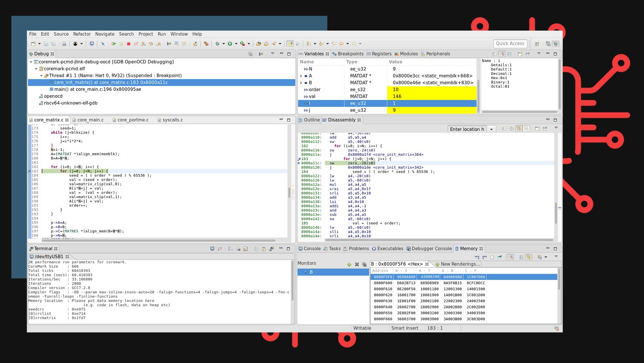
Task: Collapse the coremark-pcmd.elf tree node
Action: (x=36, y=69)
